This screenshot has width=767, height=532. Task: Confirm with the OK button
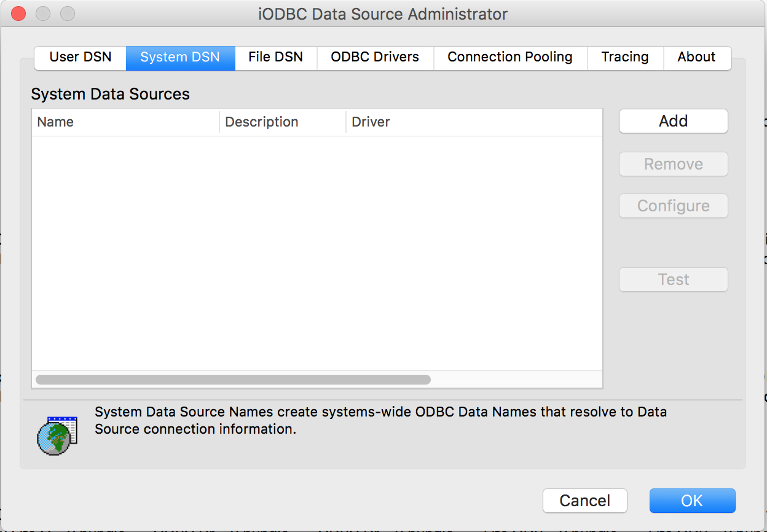click(x=692, y=501)
